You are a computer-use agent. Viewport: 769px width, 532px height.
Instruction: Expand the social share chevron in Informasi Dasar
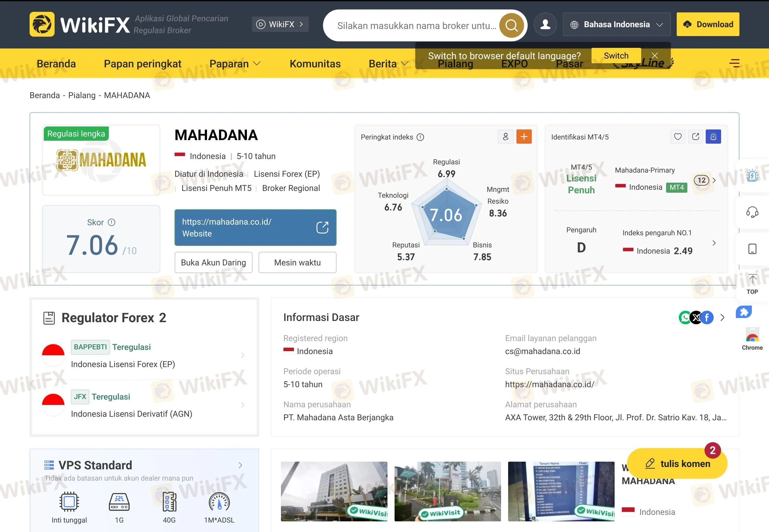click(x=722, y=317)
